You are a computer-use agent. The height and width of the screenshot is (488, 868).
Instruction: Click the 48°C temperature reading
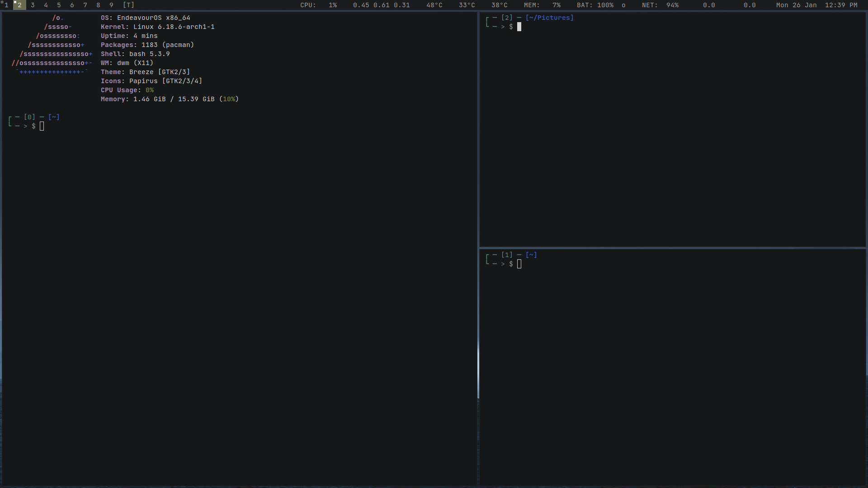(434, 5)
